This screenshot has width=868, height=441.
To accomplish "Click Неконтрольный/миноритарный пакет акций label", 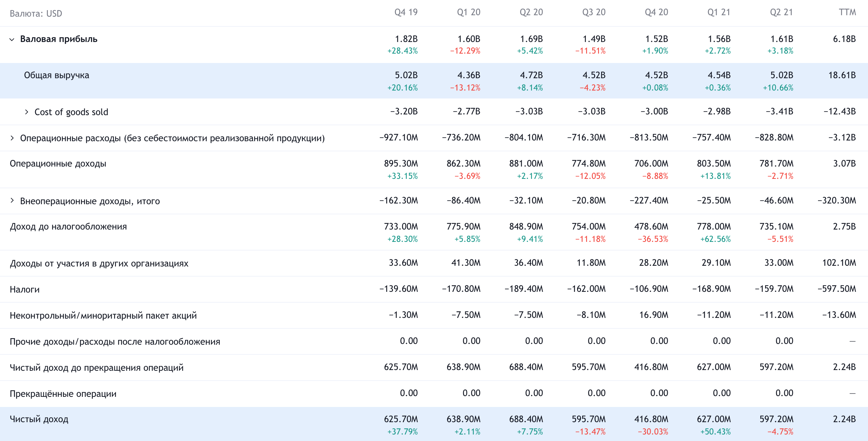I will pos(103,316).
